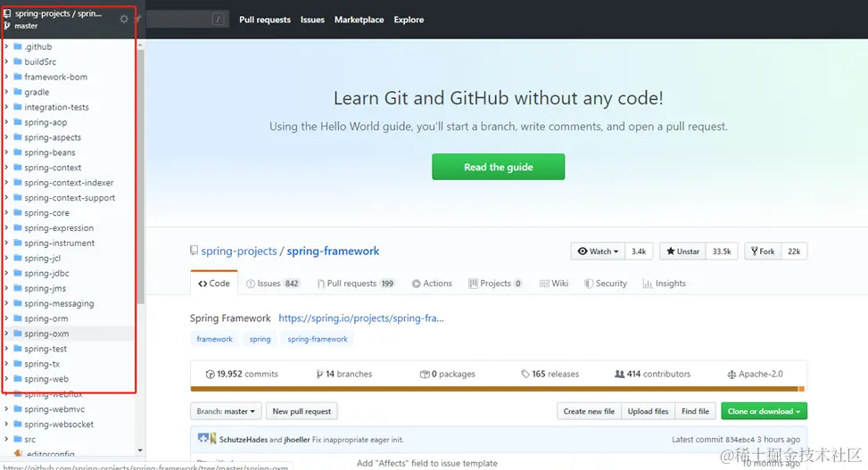Select the spring-oxm row in the tree

[x=69, y=334]
